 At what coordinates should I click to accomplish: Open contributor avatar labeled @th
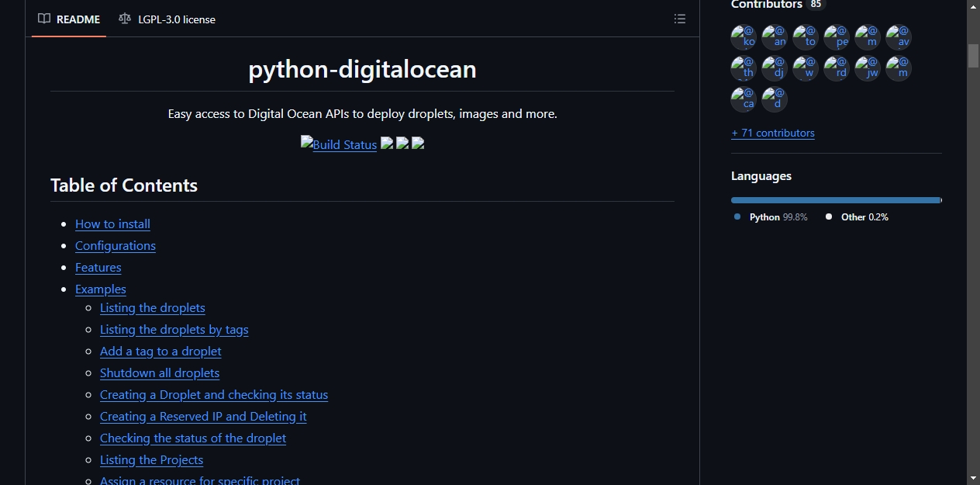[x=744, y=68]
